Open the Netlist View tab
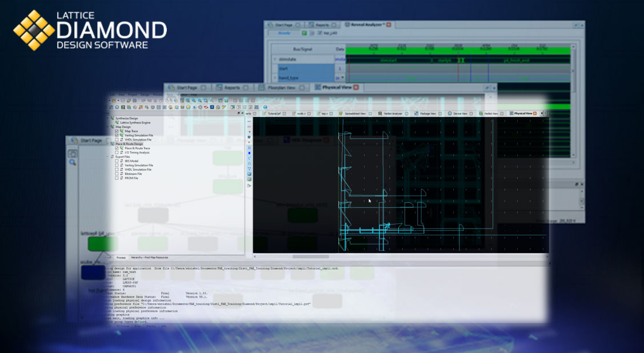 [491, 113]
